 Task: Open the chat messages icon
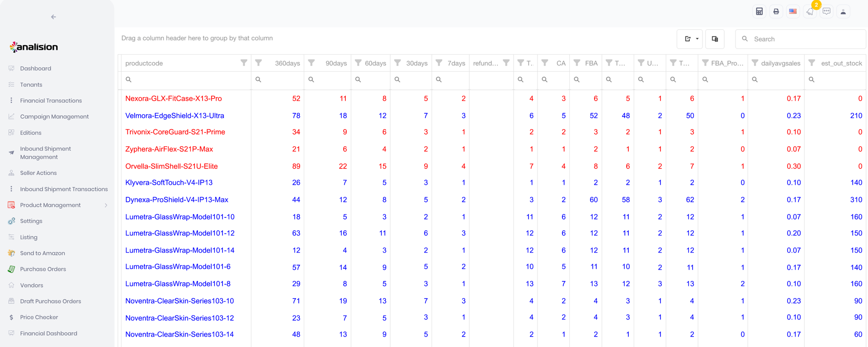click(826, 12)
